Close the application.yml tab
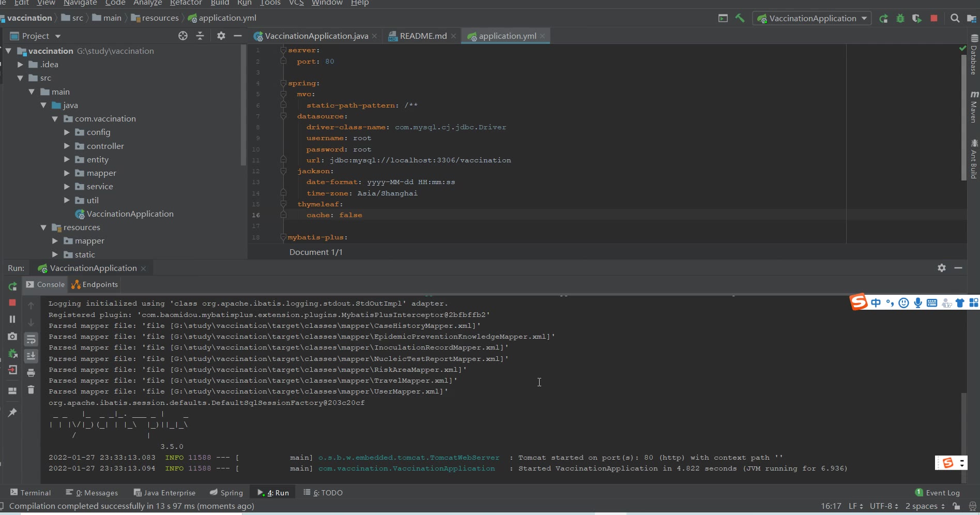980x515 pixels. (x=542, y=36)
